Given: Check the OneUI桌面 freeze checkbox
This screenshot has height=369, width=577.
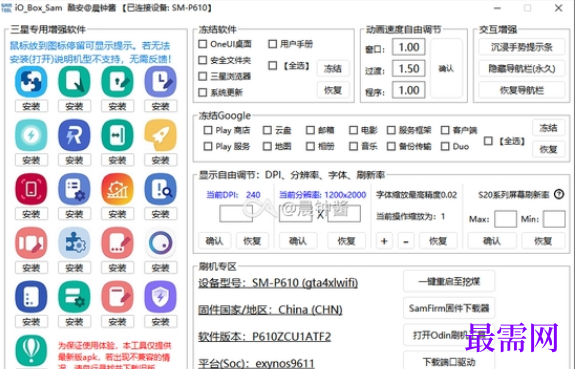Looking at the screenshot, I should coord(202,44).
